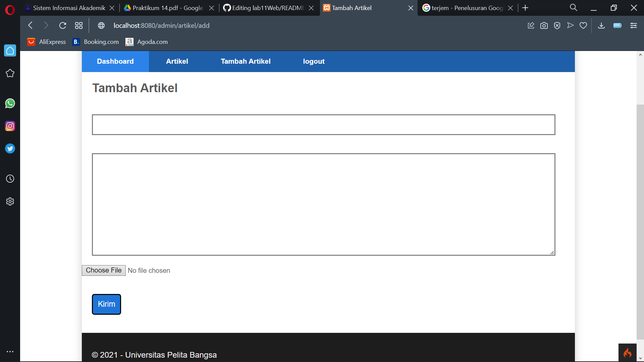This screenshot has height=362, width=644.
Task: Click Choose File to upload
Action: tap(103, 270)
